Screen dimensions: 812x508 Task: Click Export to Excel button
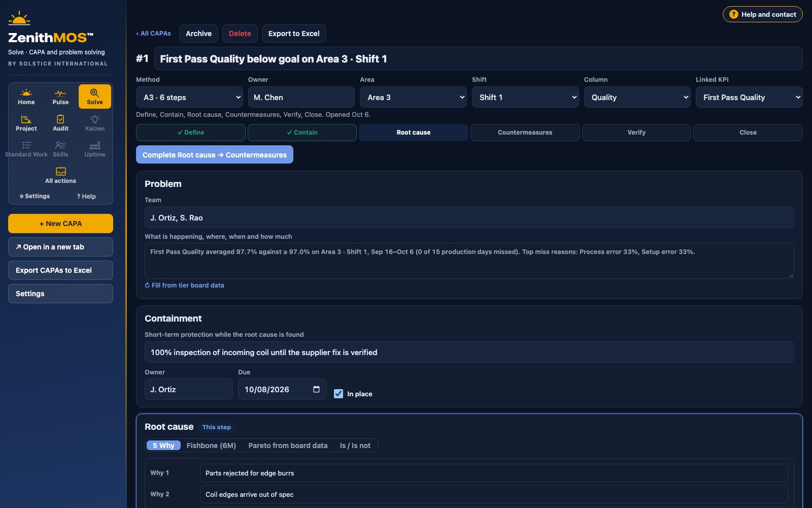(x=294, y=34)
